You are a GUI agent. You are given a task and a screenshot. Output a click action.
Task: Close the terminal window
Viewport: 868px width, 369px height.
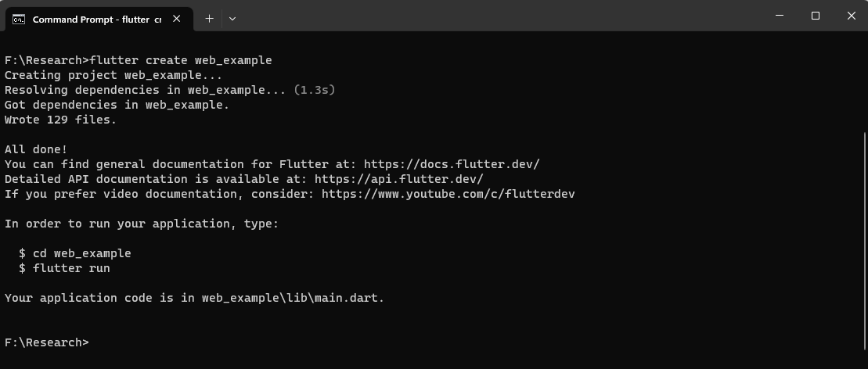coord(851,16)
